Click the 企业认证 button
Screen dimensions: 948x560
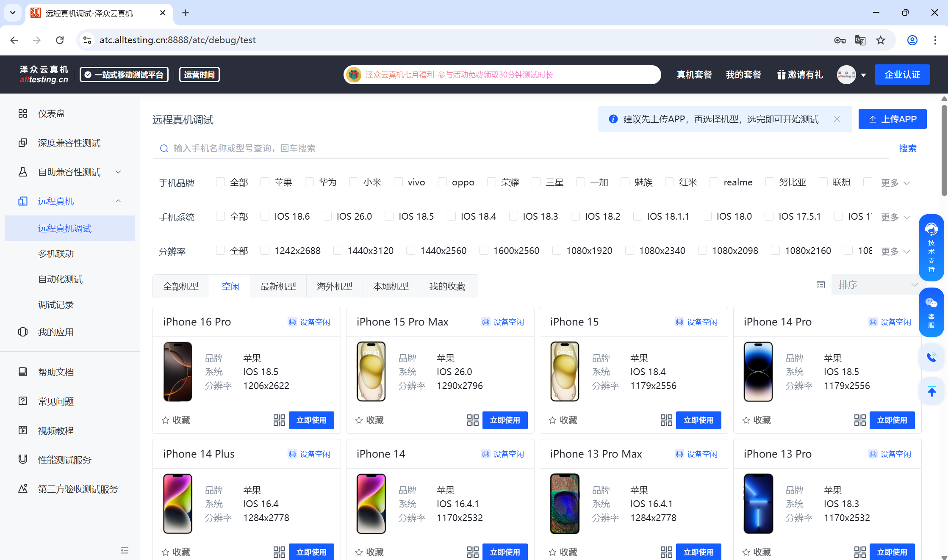(902, 74)
